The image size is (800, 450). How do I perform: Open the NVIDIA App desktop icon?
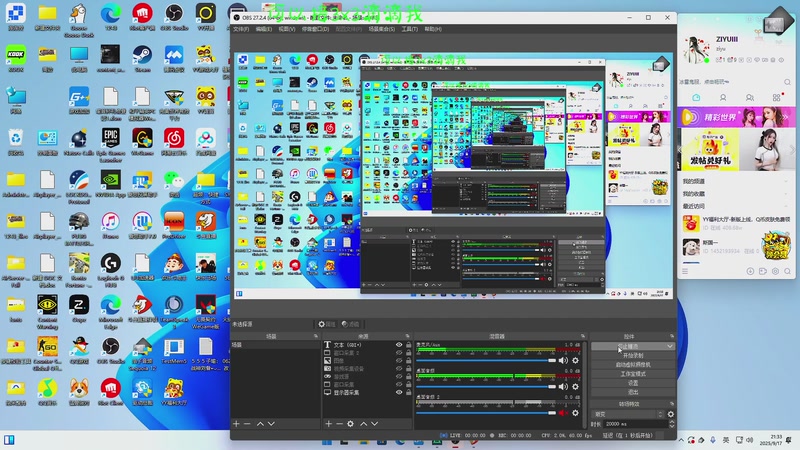coord(111,184)
